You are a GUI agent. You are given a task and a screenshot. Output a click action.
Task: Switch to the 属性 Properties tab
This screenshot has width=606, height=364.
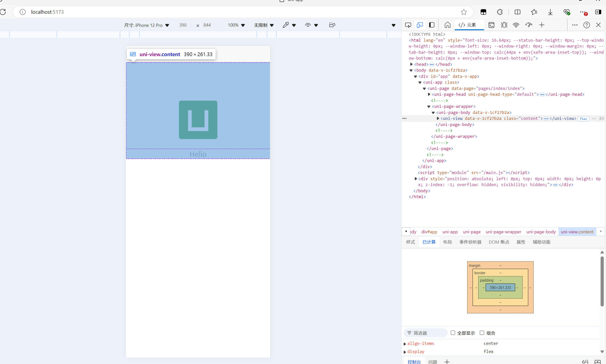[x=521, y=242]
